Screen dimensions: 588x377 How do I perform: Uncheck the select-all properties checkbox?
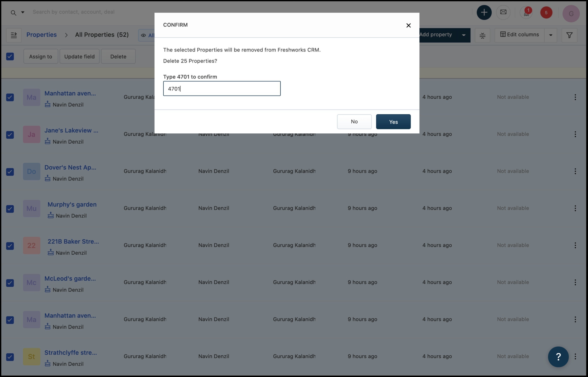[10, 56]
